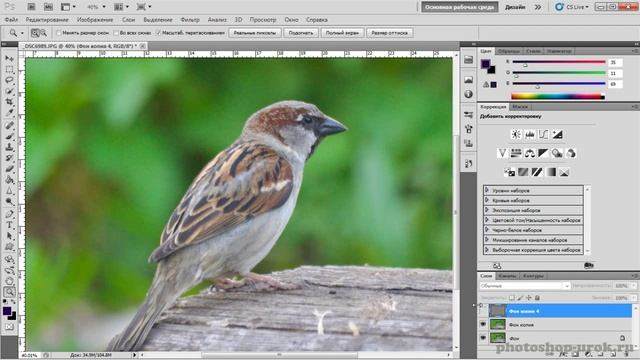Select the Path Selection tool
This screenshot has height=360, width=640.
[9, 236]
